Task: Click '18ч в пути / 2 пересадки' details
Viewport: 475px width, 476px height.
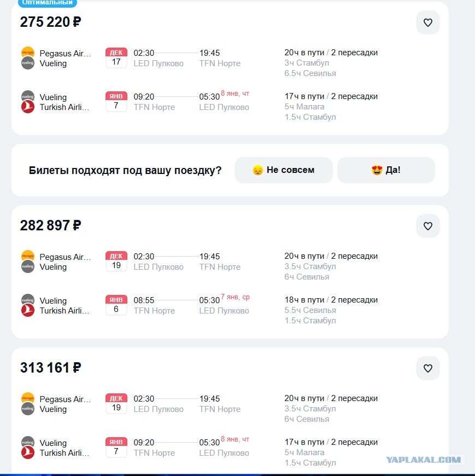Action: pos(331,300)
